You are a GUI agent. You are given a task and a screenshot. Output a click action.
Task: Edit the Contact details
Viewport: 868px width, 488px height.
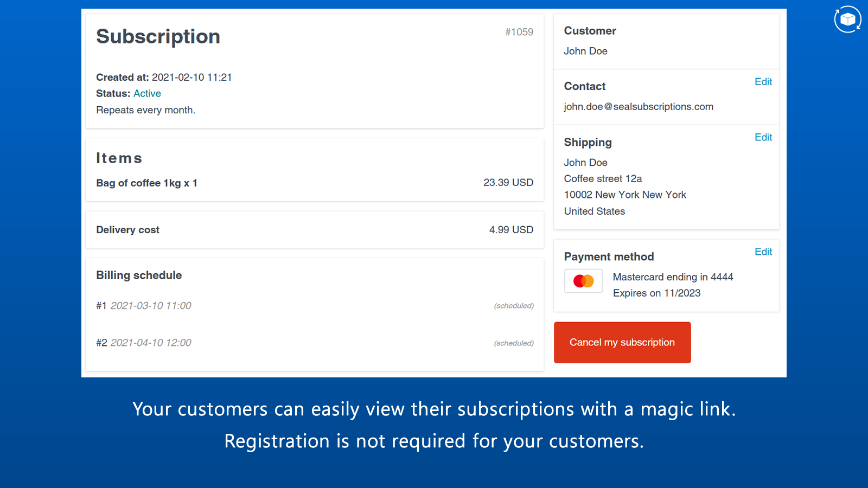pos(763,82)
